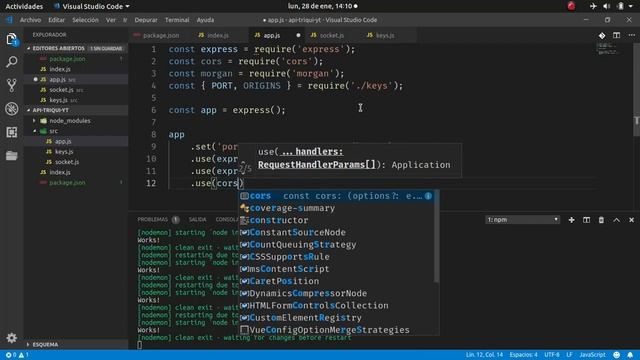Click the LF end of line indicator
Image resolution: width=640 pixels, height=360 pixels.
[x=569, y=355]
